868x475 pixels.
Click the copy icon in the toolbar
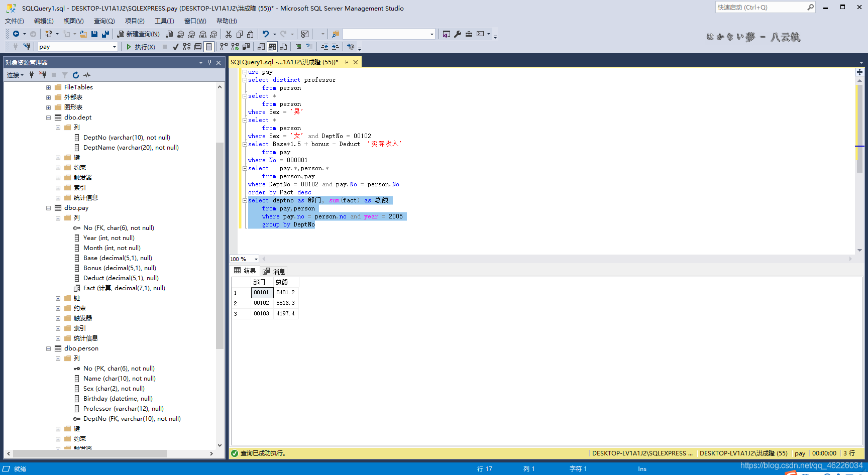coord(240,34)
